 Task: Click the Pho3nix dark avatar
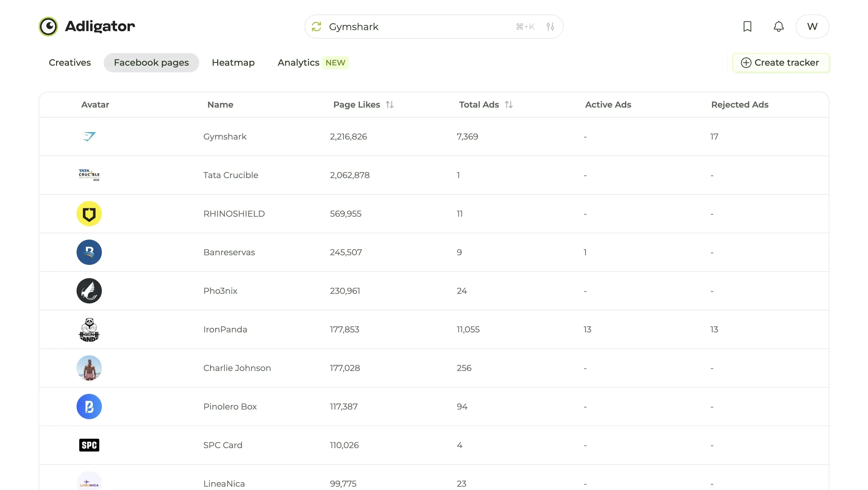(89, 291)
